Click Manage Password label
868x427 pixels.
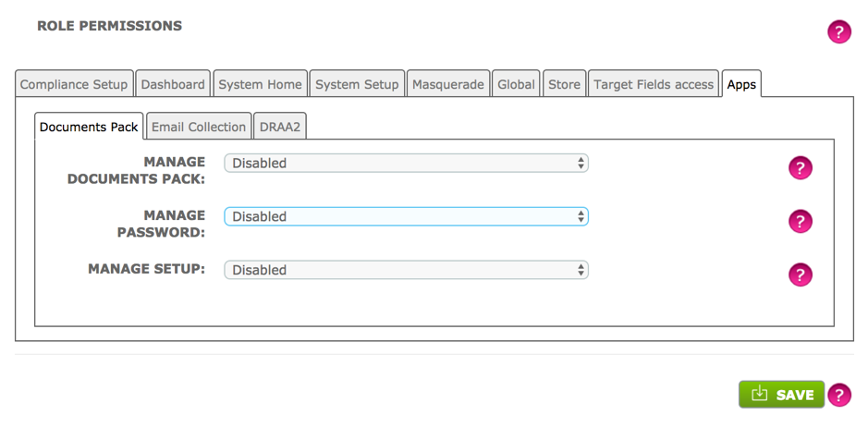[x=161, y=223]
